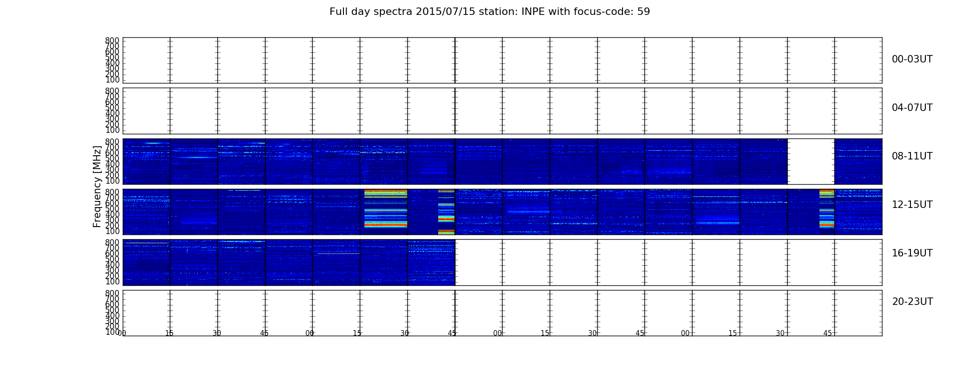
Task: Click the "100" tick label of the 04-07UT panel
Action: [112, 130]
